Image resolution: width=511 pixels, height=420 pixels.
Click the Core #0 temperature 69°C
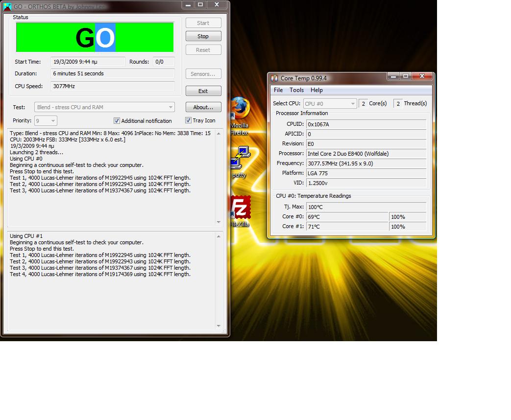tap(347, 217)
